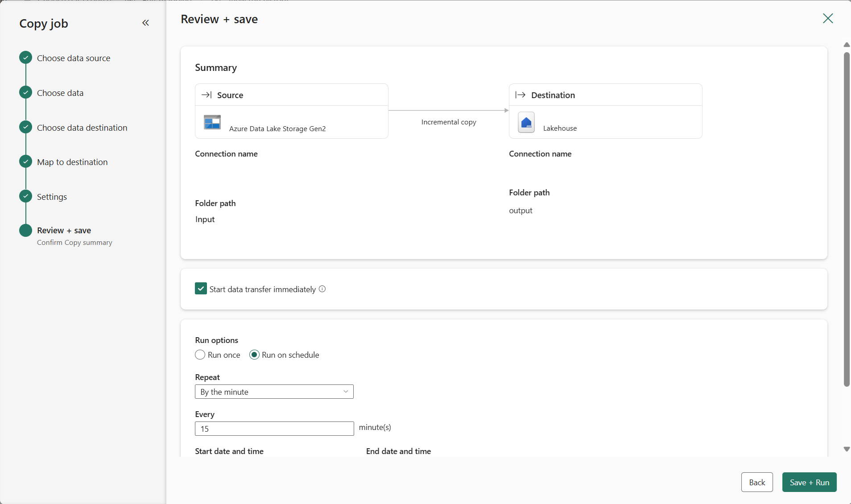The height and width of the screenshot is (504, 851).
Task: Open the Repeat dropdown
Action: point(274,392)
